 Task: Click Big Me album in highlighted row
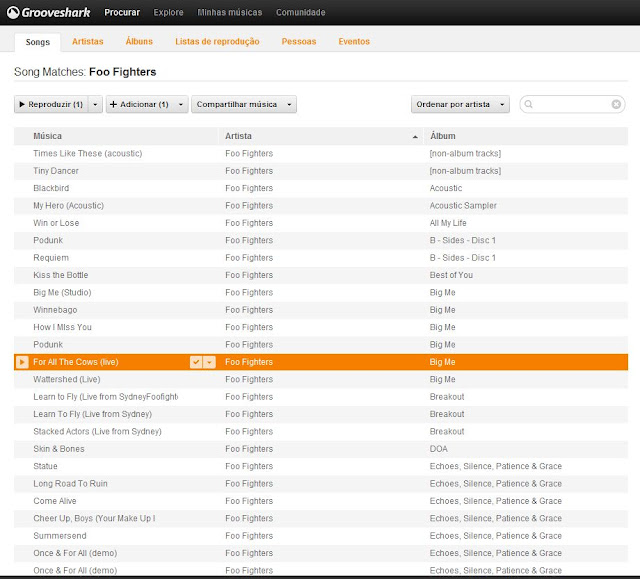[x=442, y=362]
